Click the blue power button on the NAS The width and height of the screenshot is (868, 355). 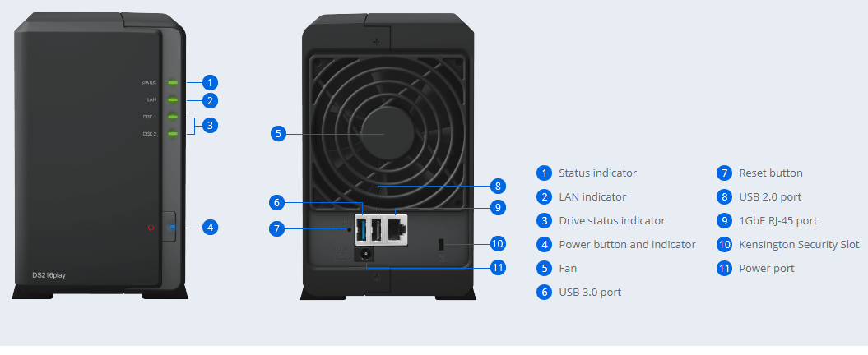coord(169,227)
